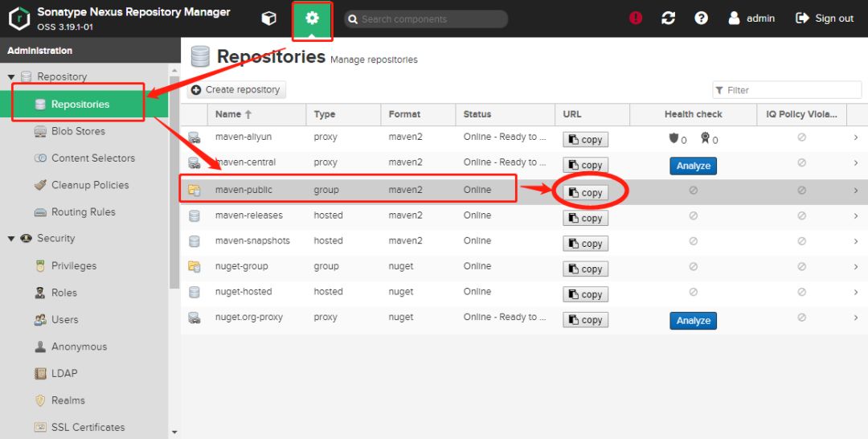Click the Sonatype Nexus logo
The width and height of the screenshot is (868, 439).
[19, 18]
